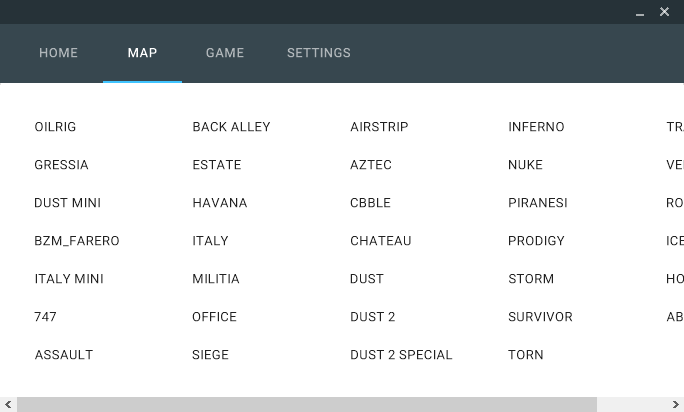
Task: Close the application window
Action: pos(665,12)
